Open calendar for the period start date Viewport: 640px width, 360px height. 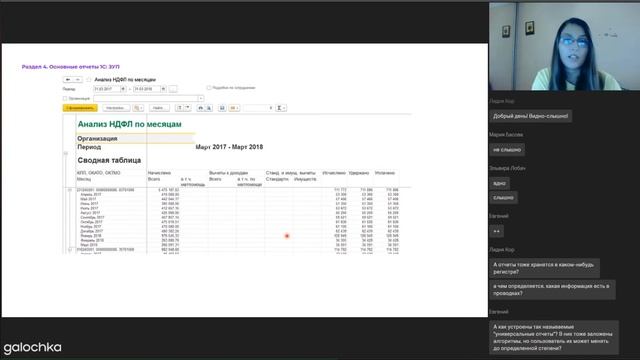pos(123,89)
